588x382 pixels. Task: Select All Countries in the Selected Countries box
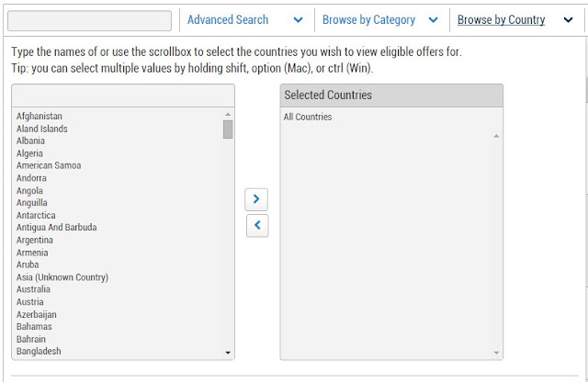click(308, 117)
